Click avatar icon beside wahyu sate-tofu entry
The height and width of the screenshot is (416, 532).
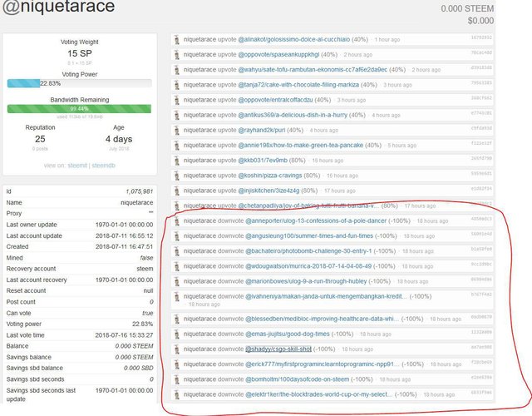[176, 70]
